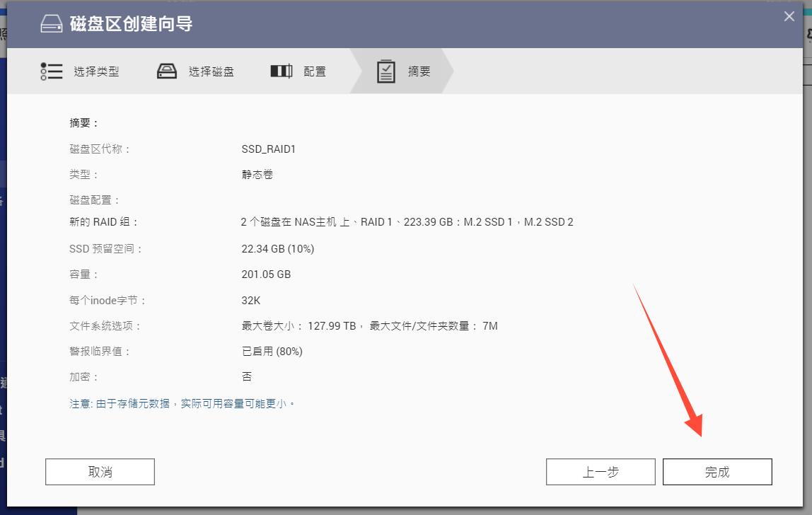Click the bar-chart icon of the 配置 step

click(x=280, y=71)
